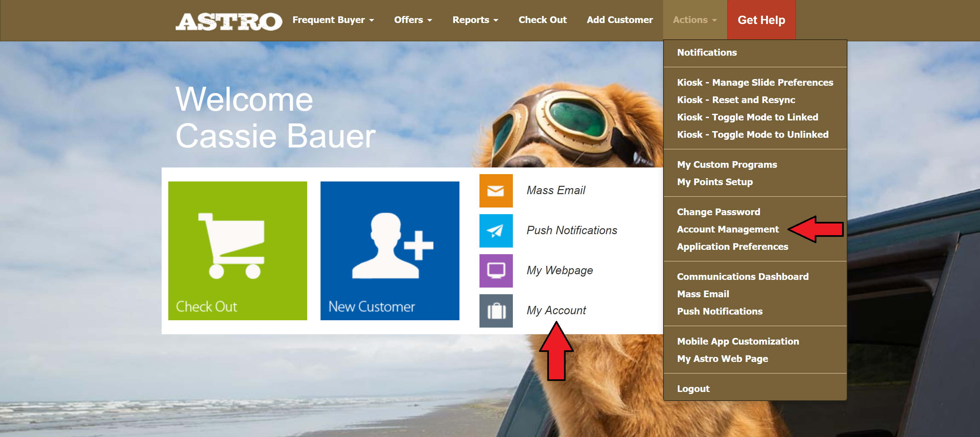Choose Kiosk - Toggle Mode to Linked

click(747, 117)
